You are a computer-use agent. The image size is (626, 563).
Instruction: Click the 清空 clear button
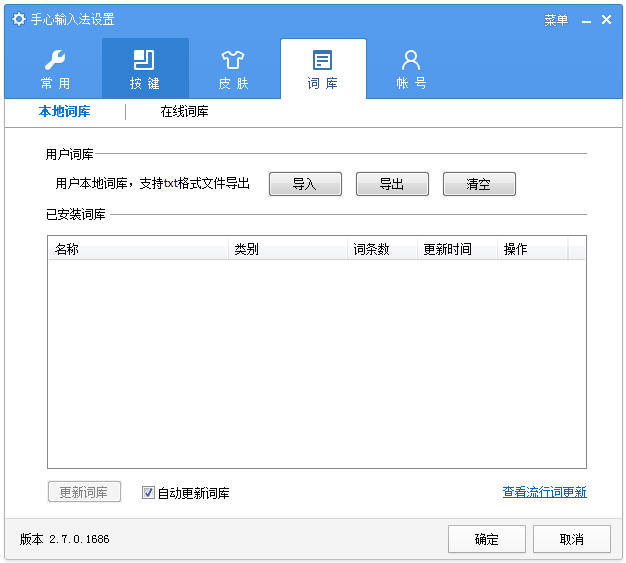click(479, 184)
